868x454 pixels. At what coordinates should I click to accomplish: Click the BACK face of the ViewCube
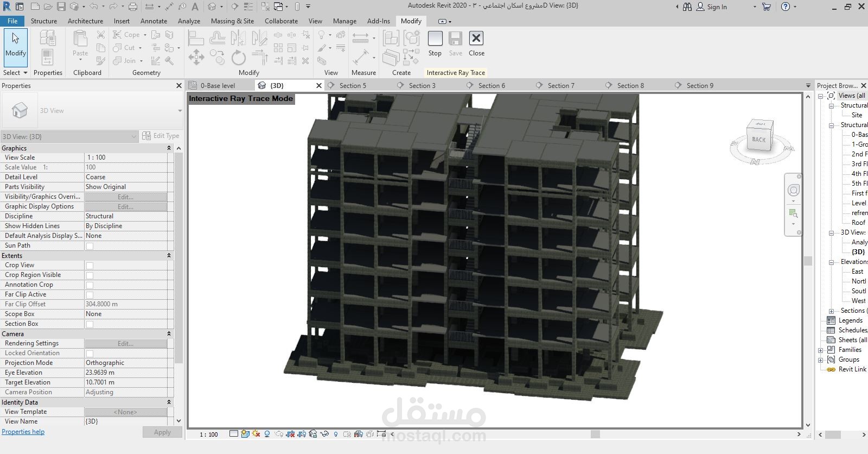click(x=758, y=140)
